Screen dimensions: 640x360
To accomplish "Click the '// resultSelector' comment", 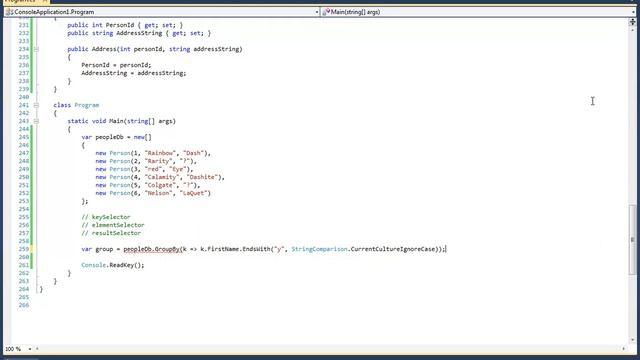I will pyautogui.click(x=111, y=233).
